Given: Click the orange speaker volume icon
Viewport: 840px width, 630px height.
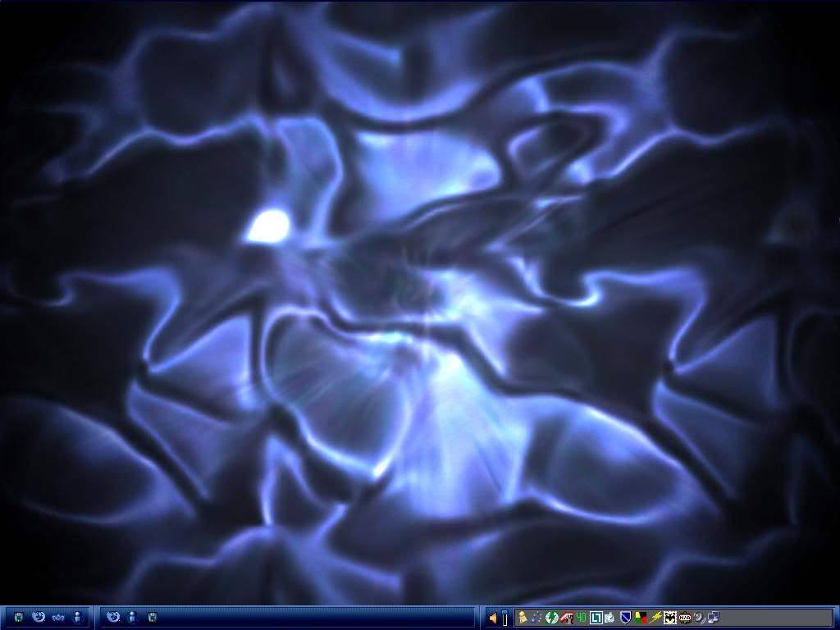Looking at the screenshot, I should click(493, 619).
